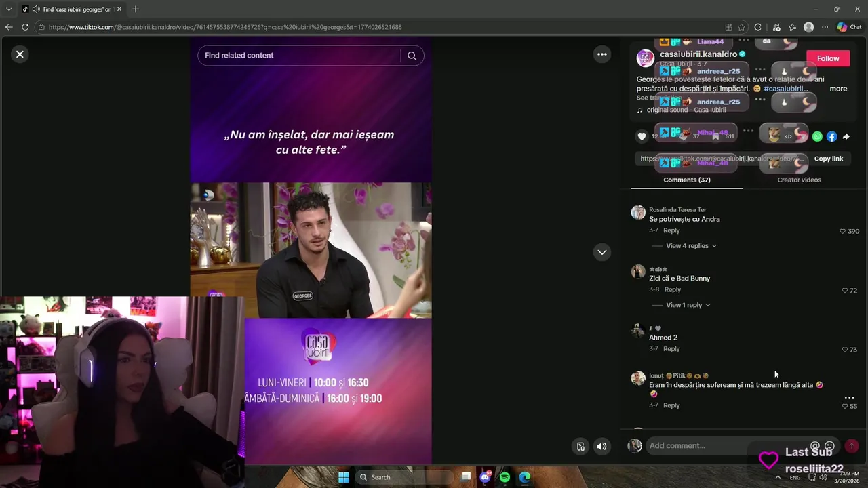Open a new browser tab
Image resolution: width=868 pixels, height=488 pixels.
point(135,9)
